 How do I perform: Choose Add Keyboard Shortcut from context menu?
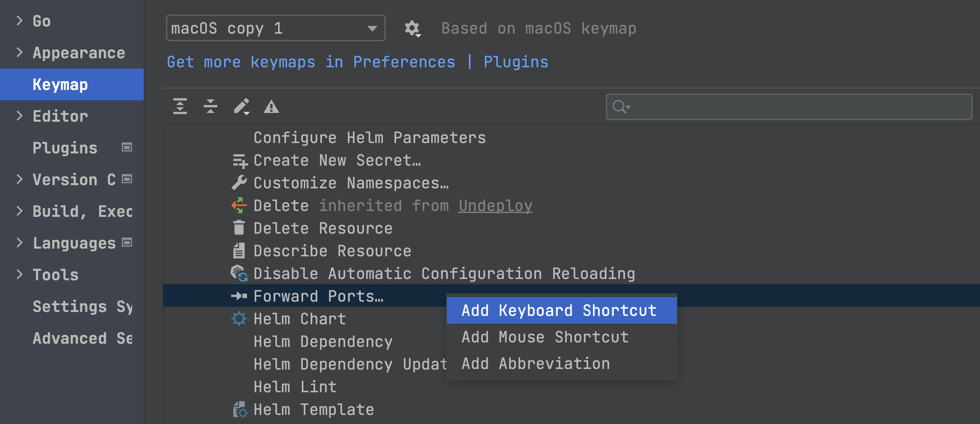(x=559, y=311)
